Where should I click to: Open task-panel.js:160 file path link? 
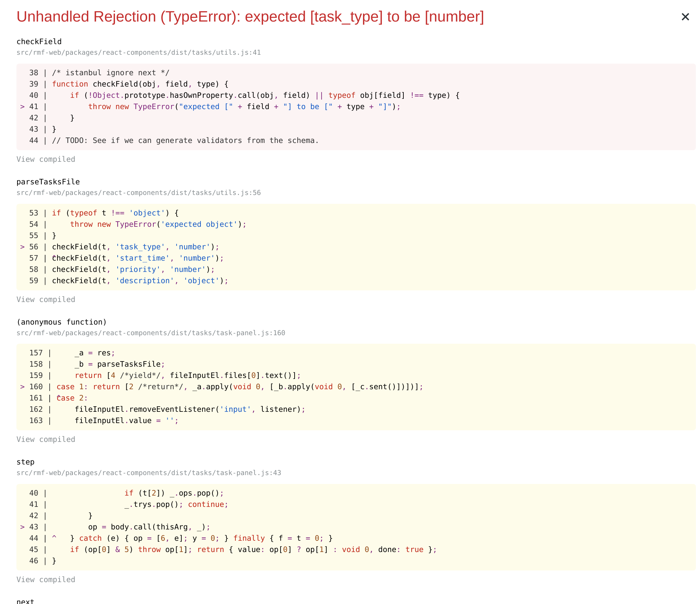(151, 333)
